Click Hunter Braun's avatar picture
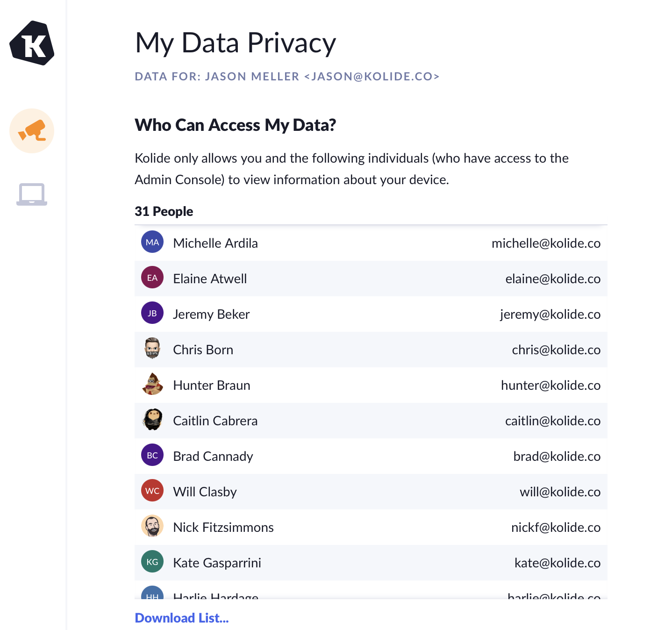Screen dimensions: 672x630 point(152,384)
